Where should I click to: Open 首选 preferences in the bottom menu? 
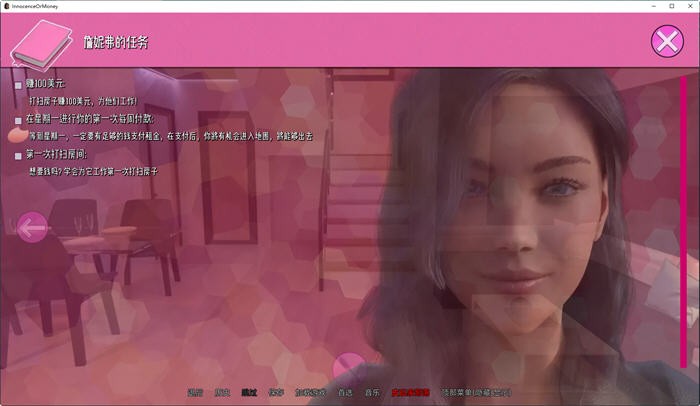point(345,393)
